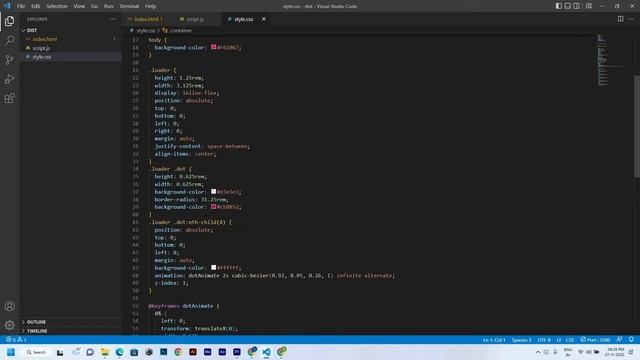Open the Source Control view

point(9,60)
